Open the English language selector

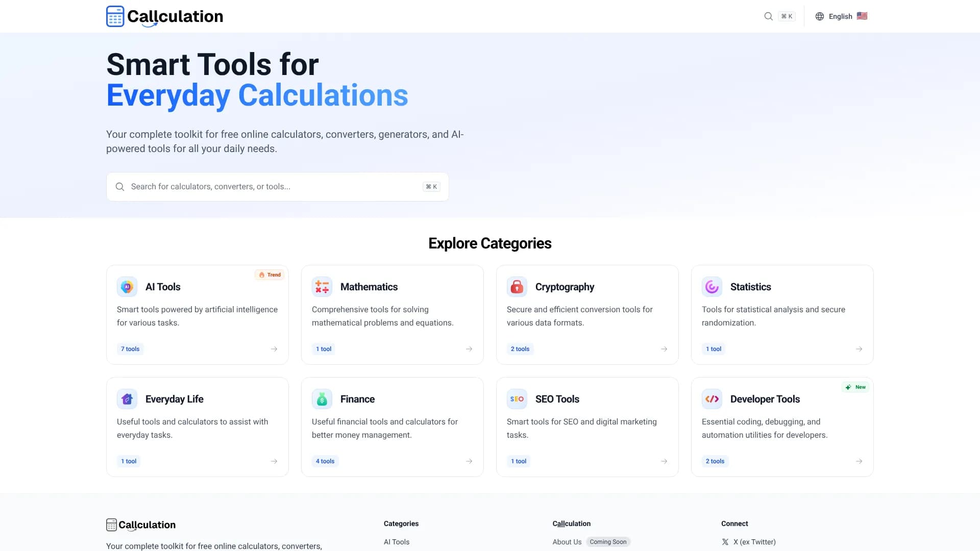click(841, 16)
